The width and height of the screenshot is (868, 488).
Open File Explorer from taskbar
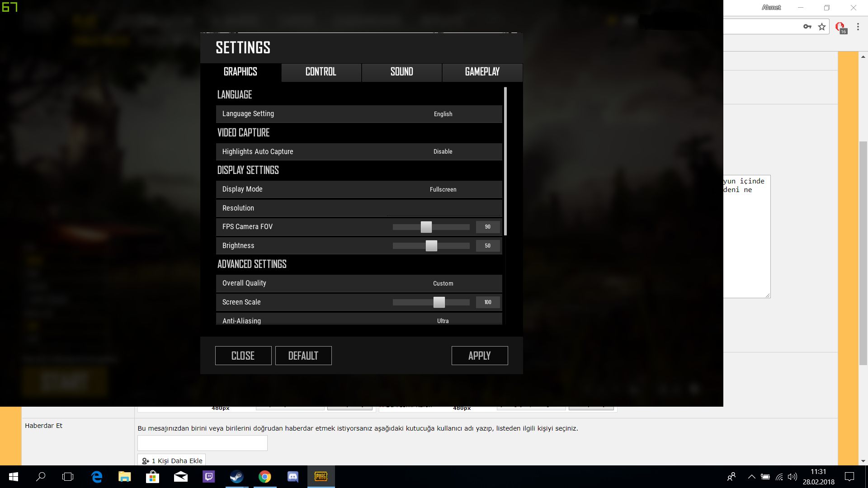click(125, 477)
